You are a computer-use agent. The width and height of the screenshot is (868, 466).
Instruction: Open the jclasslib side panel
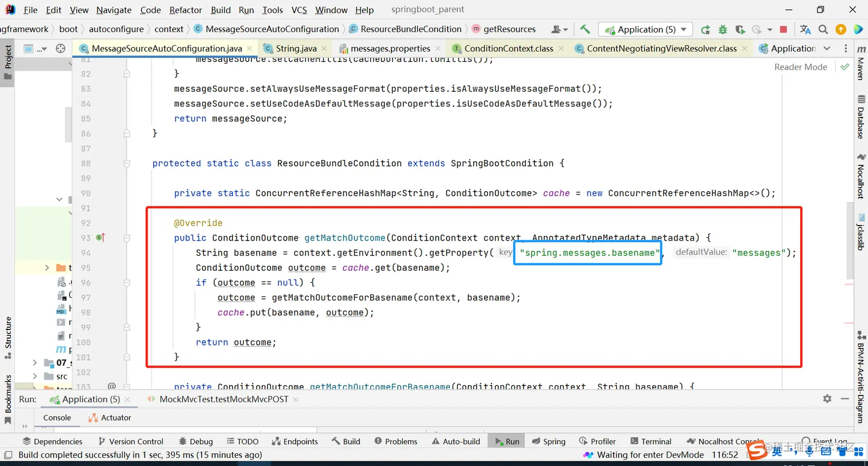click(860, 231)
